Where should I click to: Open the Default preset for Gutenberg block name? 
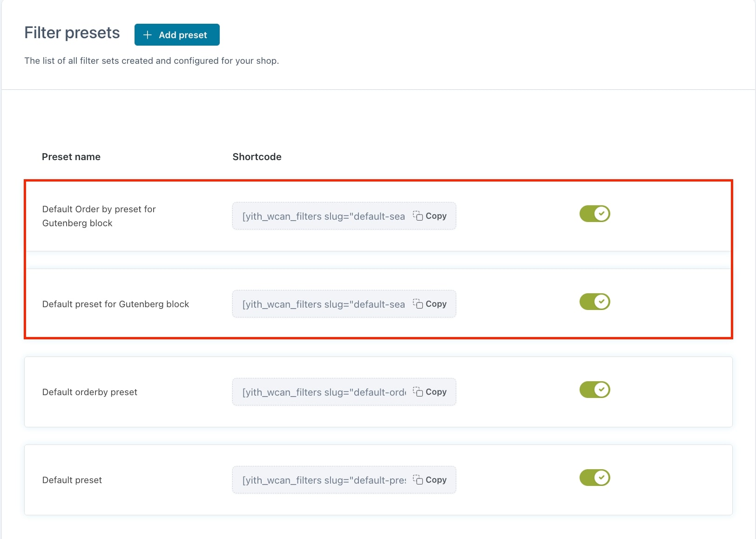[115, 304]
